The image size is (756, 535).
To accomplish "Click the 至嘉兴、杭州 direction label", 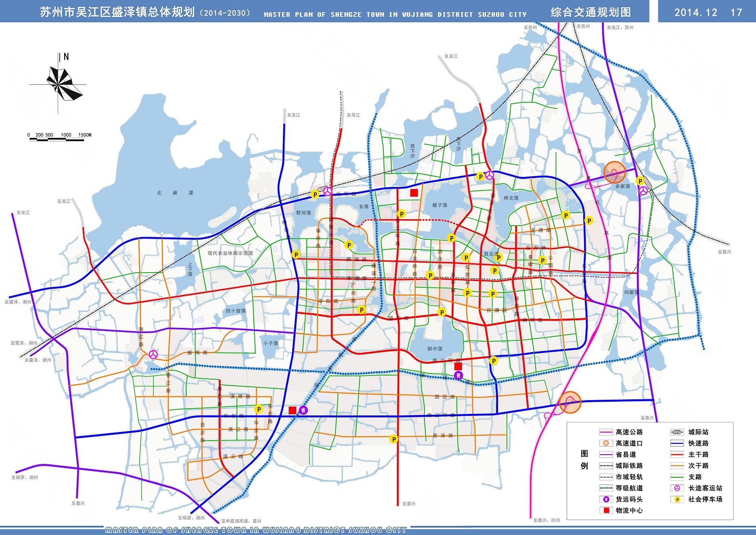I will point(547,520).
